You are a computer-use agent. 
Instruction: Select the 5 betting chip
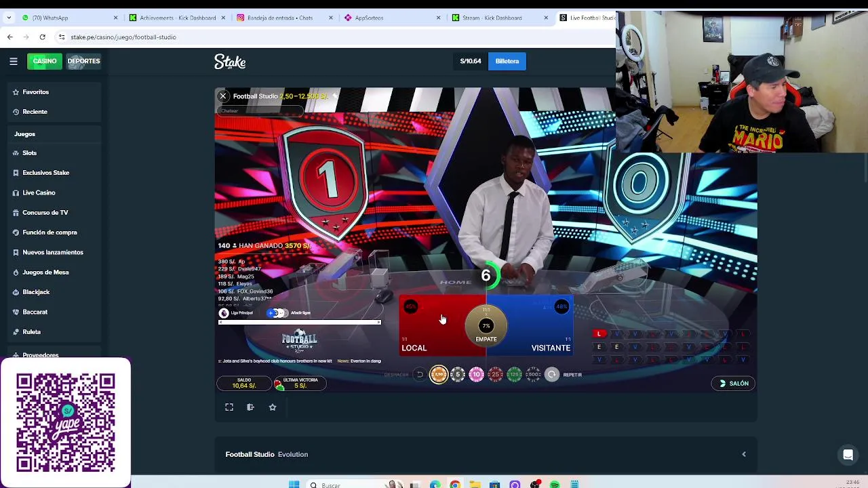point(458,374)
